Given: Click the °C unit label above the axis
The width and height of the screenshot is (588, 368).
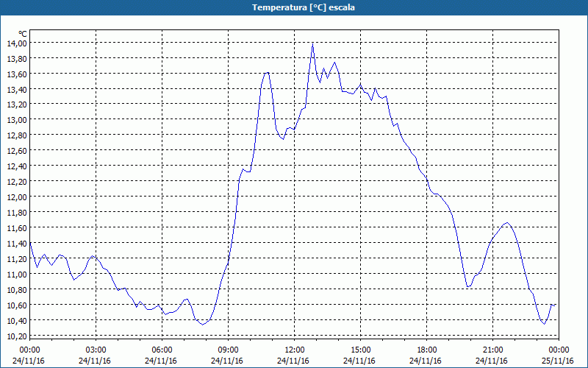Looking at the screenshot, I should [22, 35].
